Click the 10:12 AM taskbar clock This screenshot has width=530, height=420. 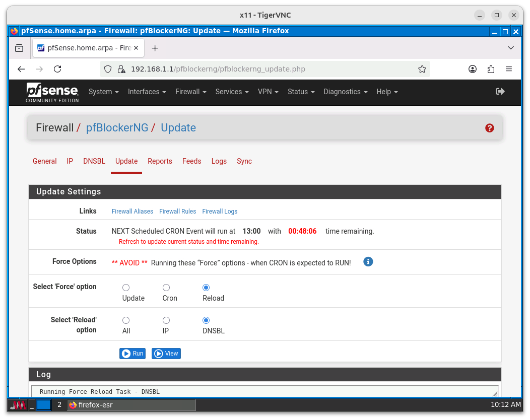tap(506, 404)
